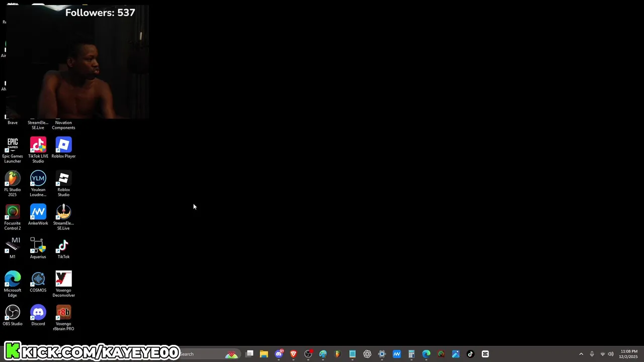Open Focusrite Control from the taskbar
Screen dimensions: 644x362
[441, 354]
